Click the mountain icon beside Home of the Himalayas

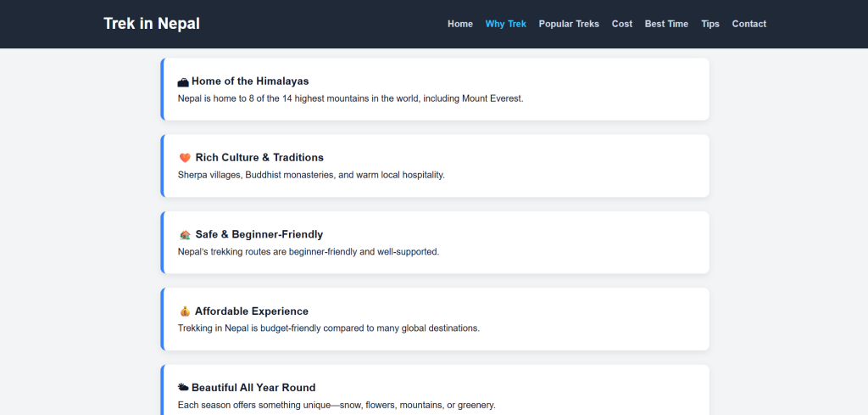(x=183, y=82)
